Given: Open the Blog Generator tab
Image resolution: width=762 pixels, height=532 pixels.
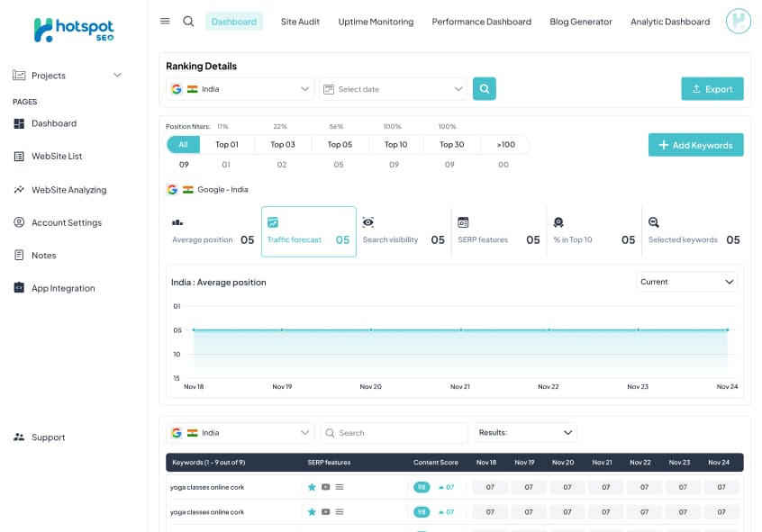Looking at the screenshot, I should click(581, 22).
